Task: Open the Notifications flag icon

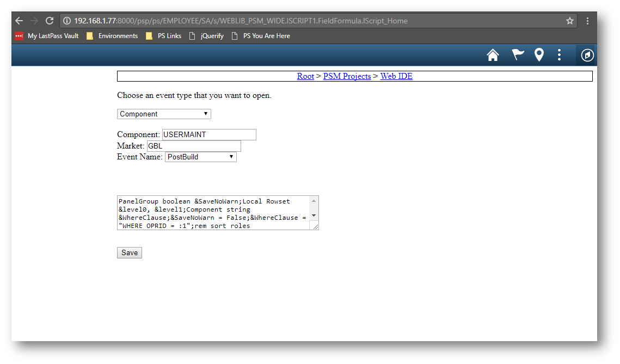Action: (x=517, y=55)
